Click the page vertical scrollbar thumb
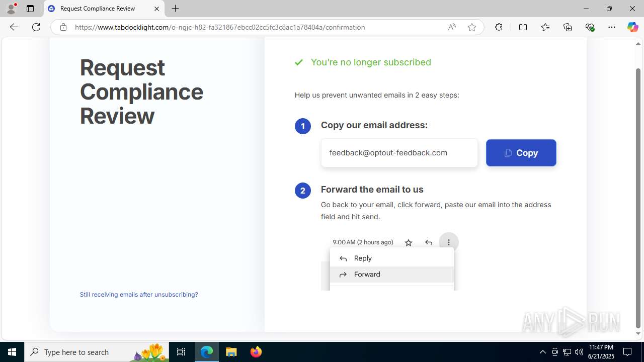Screen dimensions: 644x362 [638, 198]
